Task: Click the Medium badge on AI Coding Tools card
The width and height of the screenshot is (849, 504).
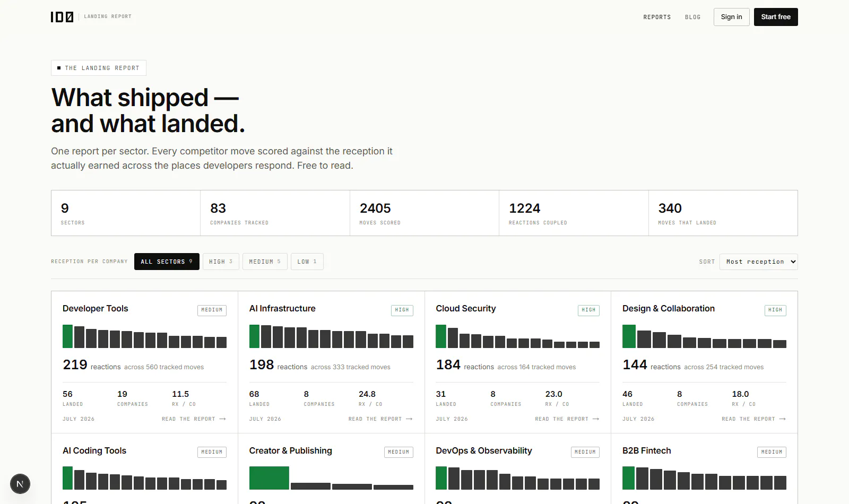Action: pyautogui.click(x=212, y=453)
